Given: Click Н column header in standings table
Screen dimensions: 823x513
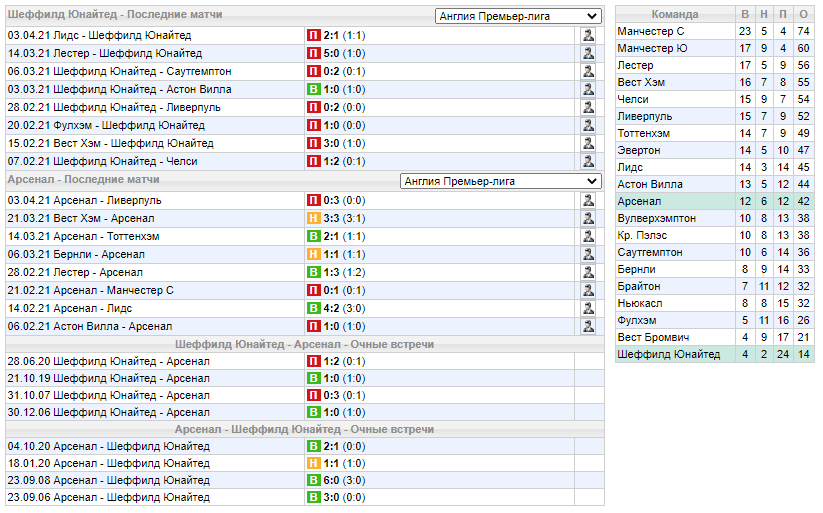Looking at the screenshot, I should (x=764, y=14).
